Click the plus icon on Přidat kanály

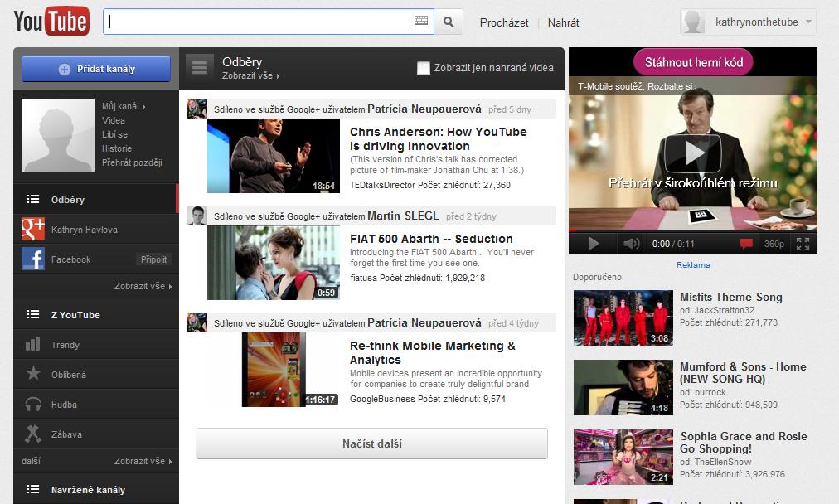(x=64, y=69)
